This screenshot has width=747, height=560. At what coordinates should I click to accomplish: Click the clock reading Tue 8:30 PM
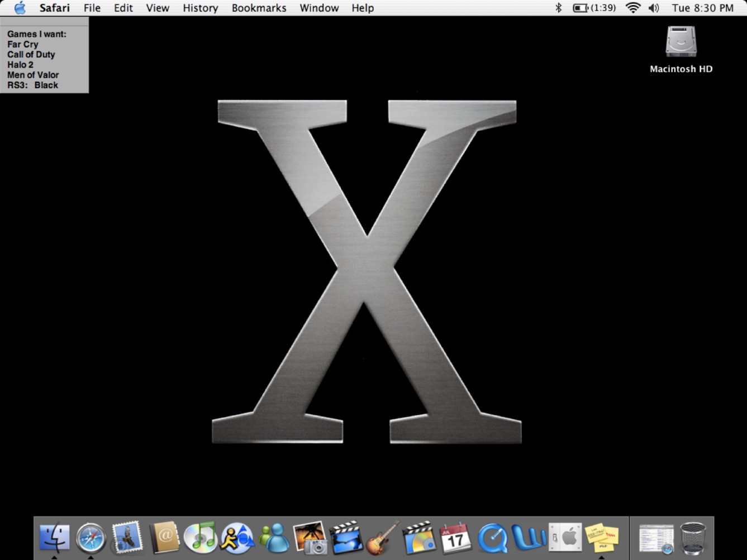[702, 8]
